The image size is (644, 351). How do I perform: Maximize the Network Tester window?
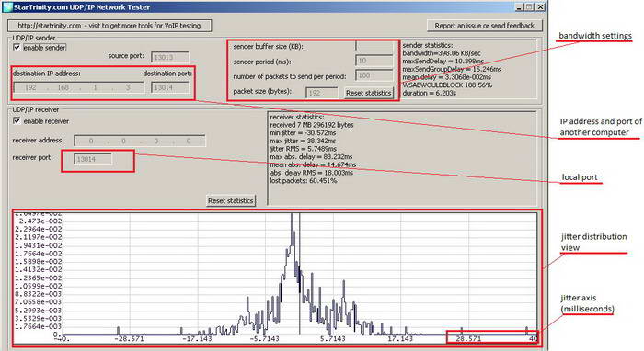tap(529, 7)
